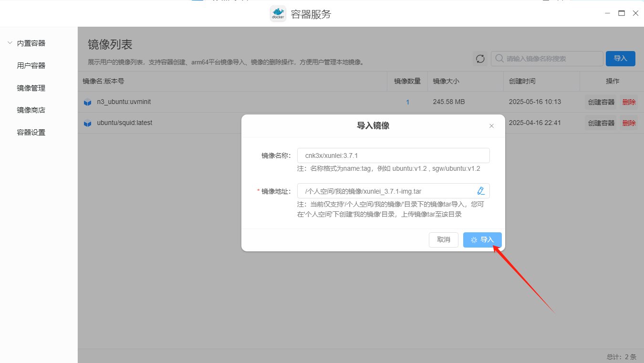Click n3_ubuntu:uvminit image name

coord(124,102)
